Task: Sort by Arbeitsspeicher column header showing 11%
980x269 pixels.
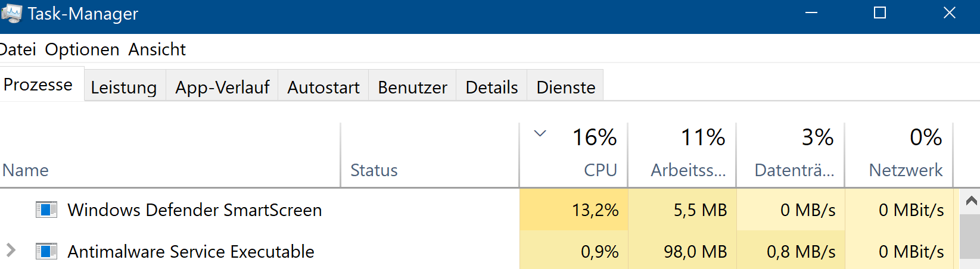Action: point(682,155)
